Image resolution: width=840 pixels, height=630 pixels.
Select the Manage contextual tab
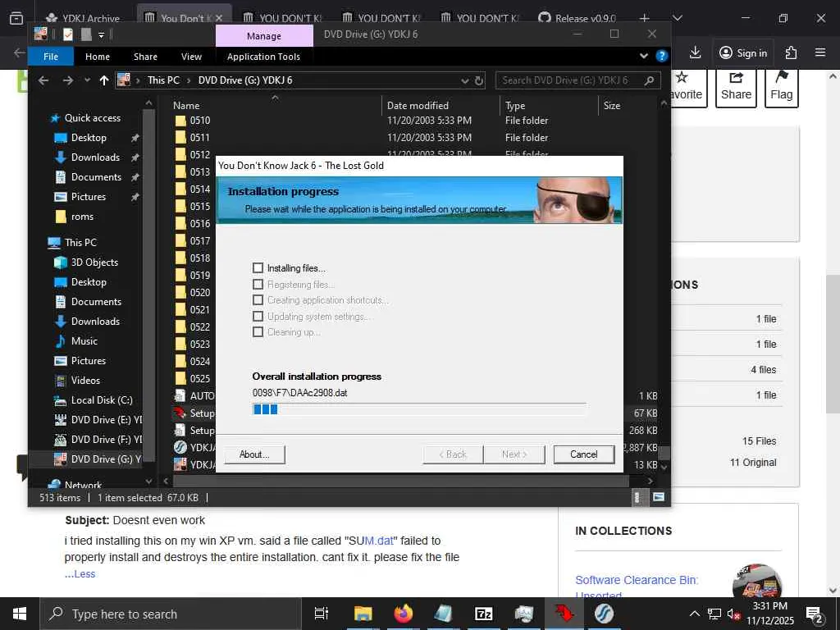pos(264,36)
